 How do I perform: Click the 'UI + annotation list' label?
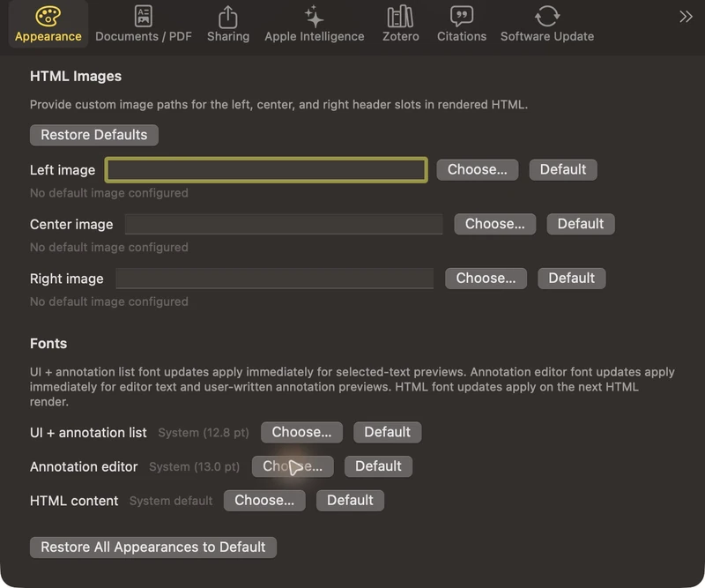point(88,433)
